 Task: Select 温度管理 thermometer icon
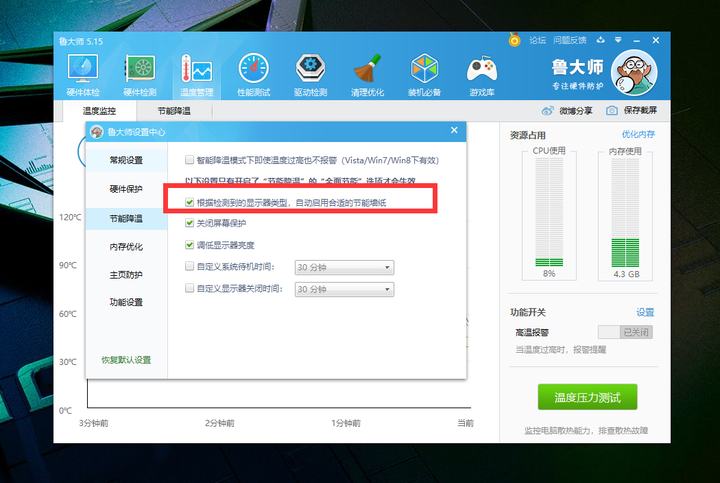[x=197, y=68]
